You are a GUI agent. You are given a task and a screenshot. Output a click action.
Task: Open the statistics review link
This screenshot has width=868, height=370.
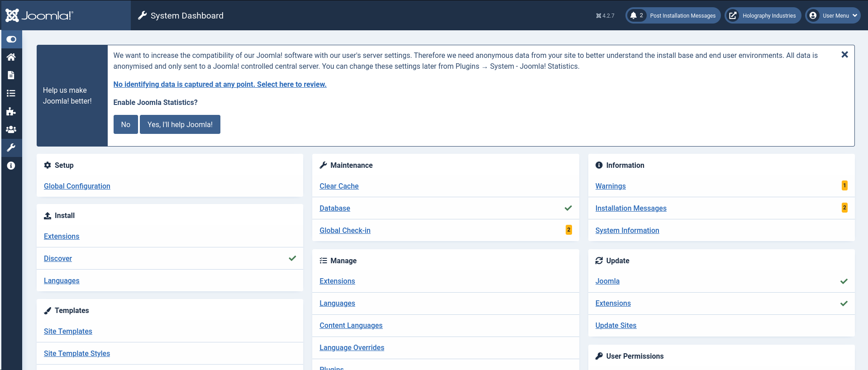[220, 84]
